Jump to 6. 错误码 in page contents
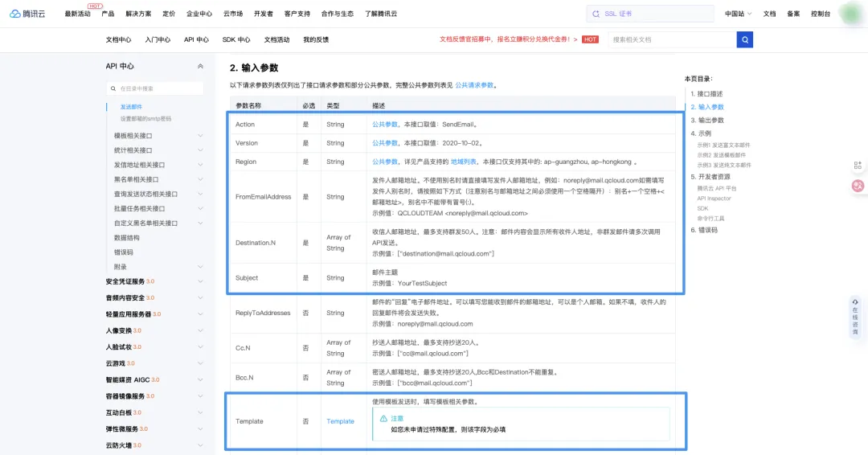Viewport: 868px width, 455px height. click(703, 230)
